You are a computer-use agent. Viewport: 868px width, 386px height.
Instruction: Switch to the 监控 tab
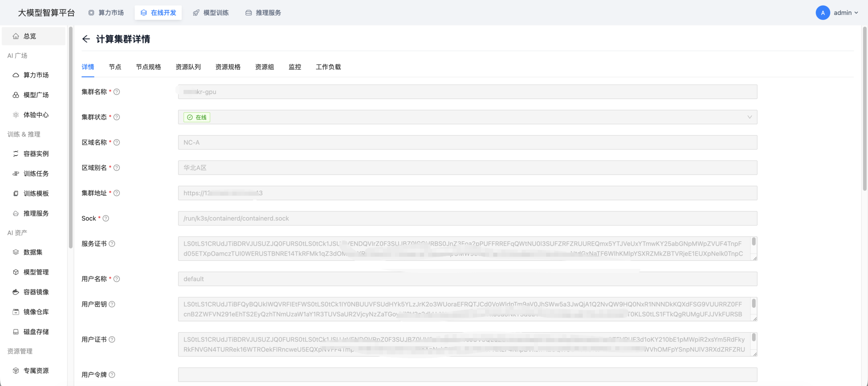tap(295, 67)
